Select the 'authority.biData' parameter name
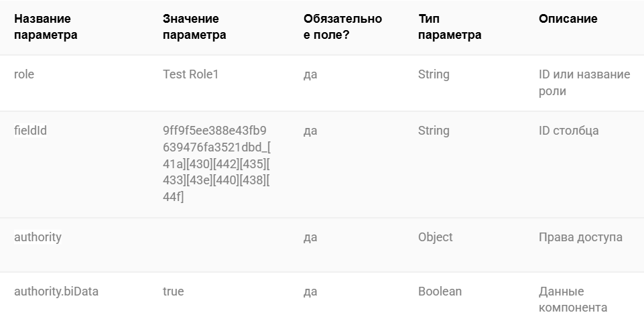This screenshot has height=327, width=644. point(56,291)
